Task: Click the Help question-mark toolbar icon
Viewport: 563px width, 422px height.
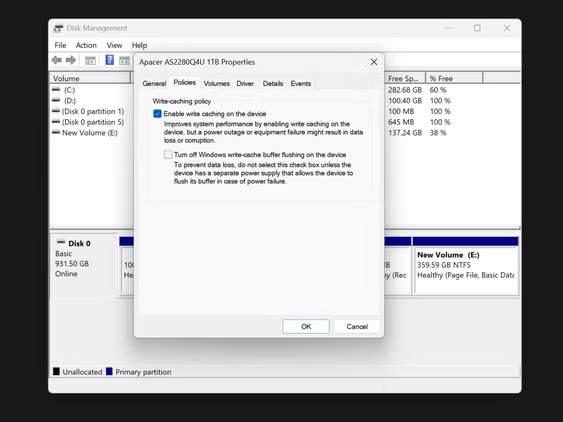Action: 110,60
